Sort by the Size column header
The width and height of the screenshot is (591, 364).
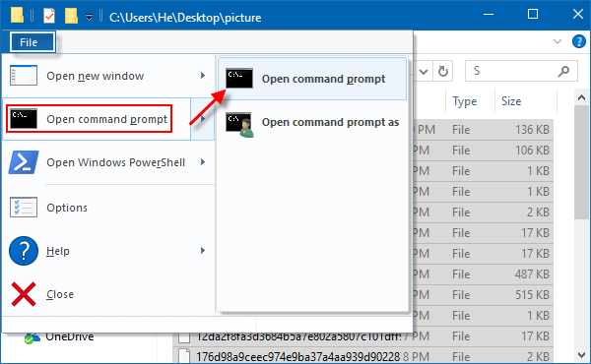pyautogui.click(x=511, y=101)
